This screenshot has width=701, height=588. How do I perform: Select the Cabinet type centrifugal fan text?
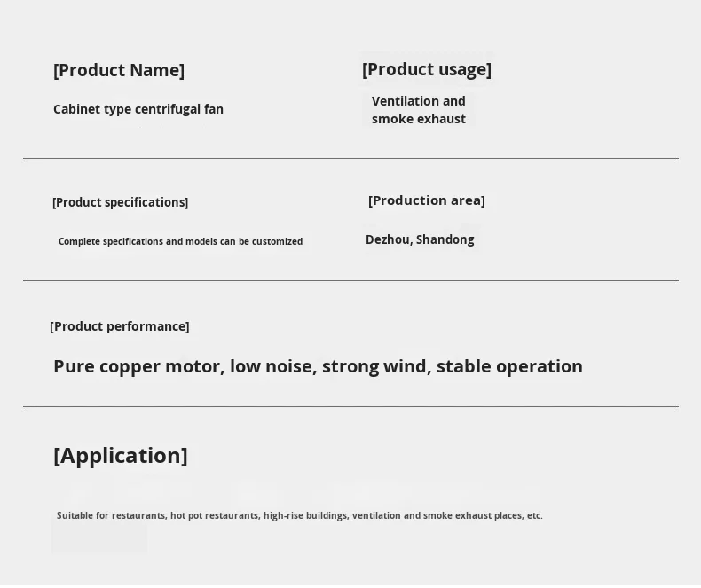138,109
